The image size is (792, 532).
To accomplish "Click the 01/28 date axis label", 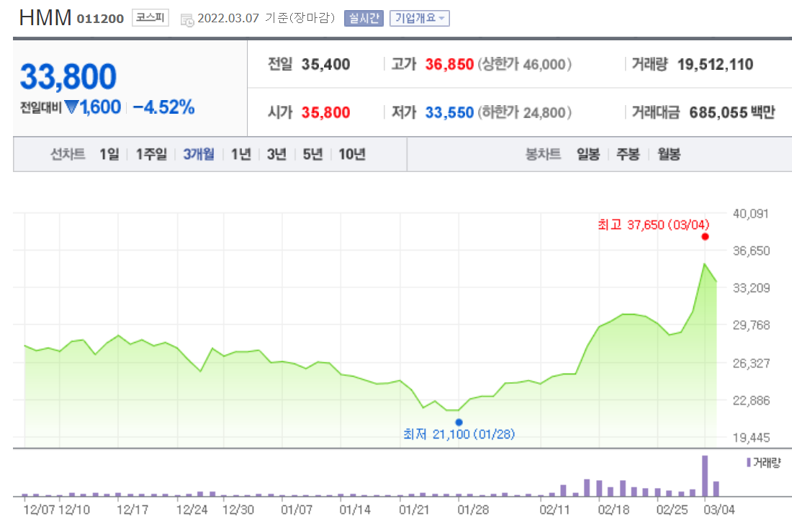I will coord(473,510).
